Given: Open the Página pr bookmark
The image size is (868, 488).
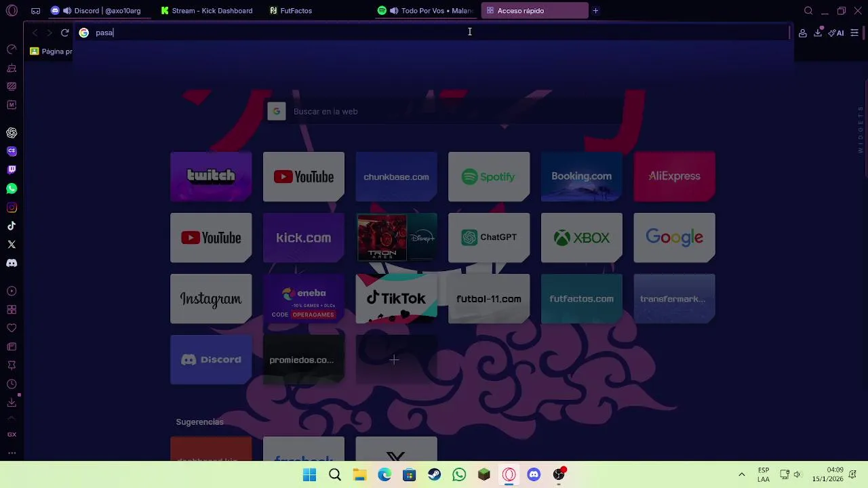Looking at the screenshot, I should coord(52,51).
